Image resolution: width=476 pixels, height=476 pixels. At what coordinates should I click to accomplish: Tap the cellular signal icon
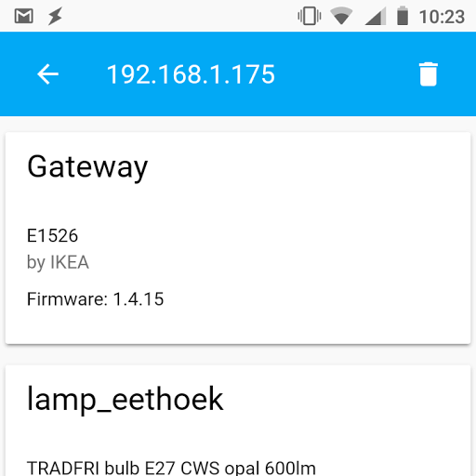(x=376, y=16)
